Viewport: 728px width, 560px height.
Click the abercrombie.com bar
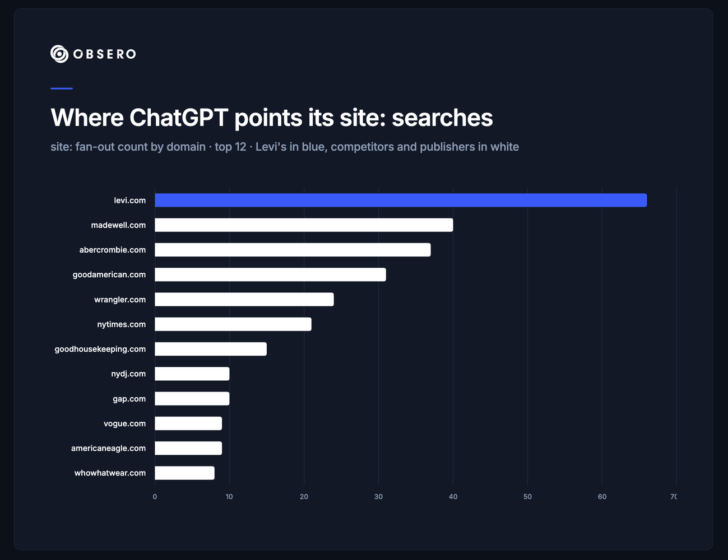click(293, 250)
